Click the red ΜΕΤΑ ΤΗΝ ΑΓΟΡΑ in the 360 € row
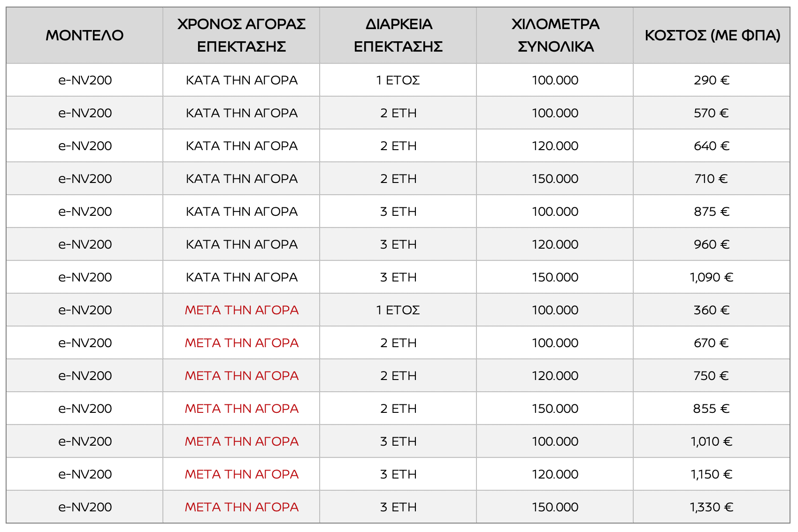The height and width of the screenshot is (532, 798). click(x=241, y=310)
